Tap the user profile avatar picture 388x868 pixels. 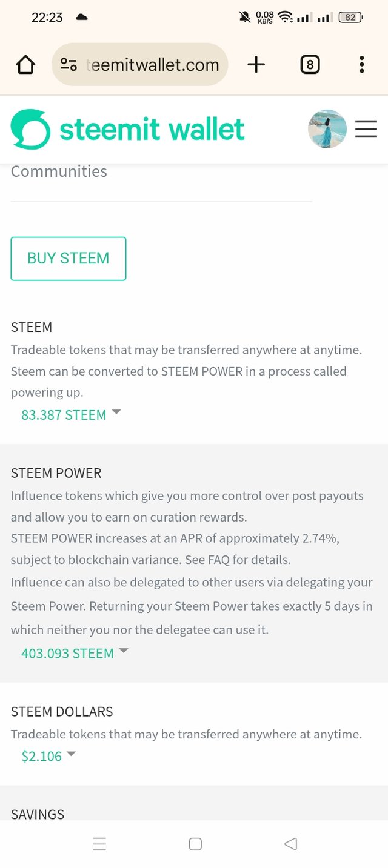(327, 129)
